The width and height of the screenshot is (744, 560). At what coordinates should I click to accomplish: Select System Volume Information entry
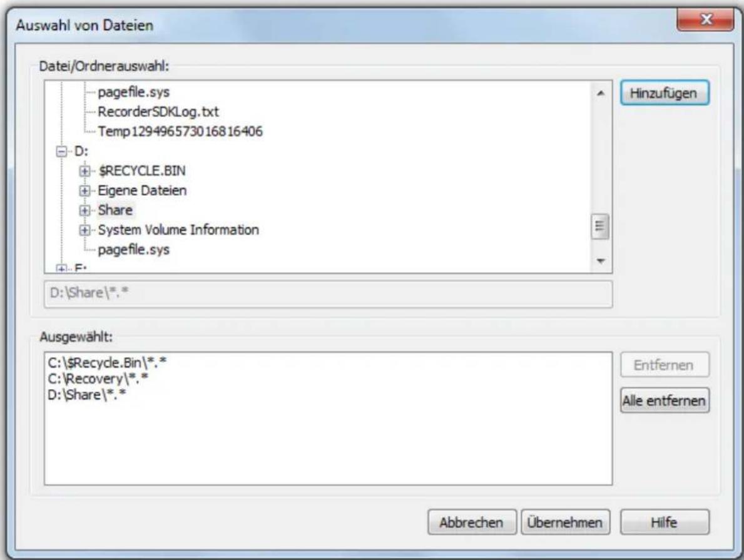[178, 230]
